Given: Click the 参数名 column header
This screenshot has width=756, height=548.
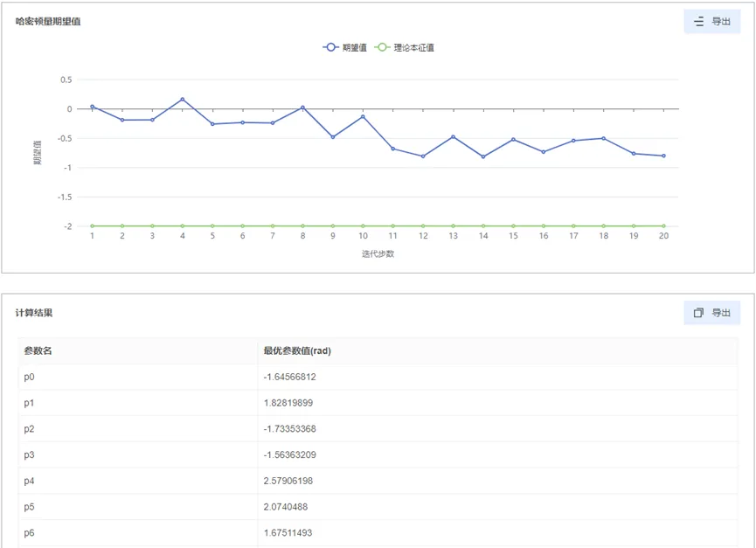Looking at the screenshot, I should (38, 351).
